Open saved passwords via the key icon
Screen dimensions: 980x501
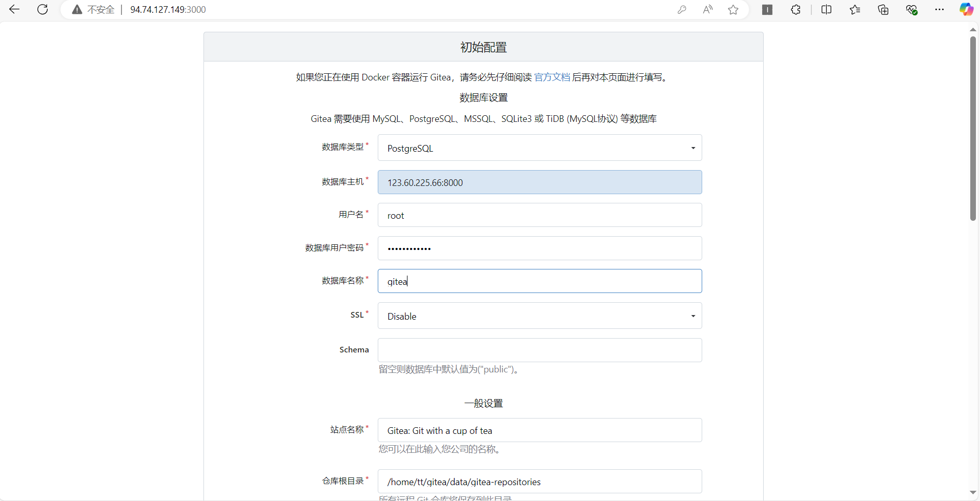pyautogui.click(x=682, y=9)
